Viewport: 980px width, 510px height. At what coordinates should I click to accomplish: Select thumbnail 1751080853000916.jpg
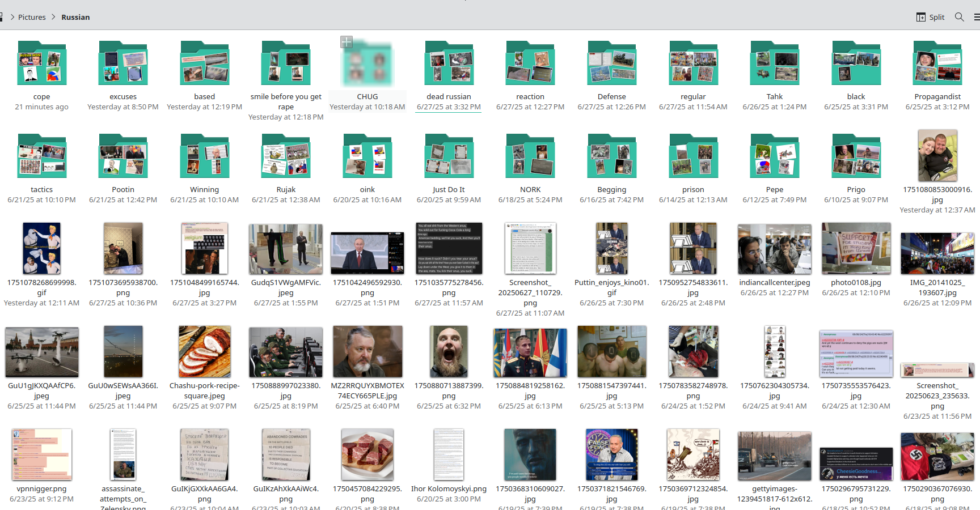click(x=937, y=155)
